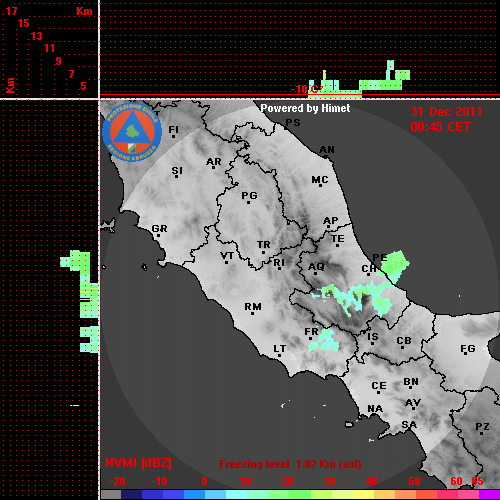
Task: Click the LT city label
Action: (280, 349)
